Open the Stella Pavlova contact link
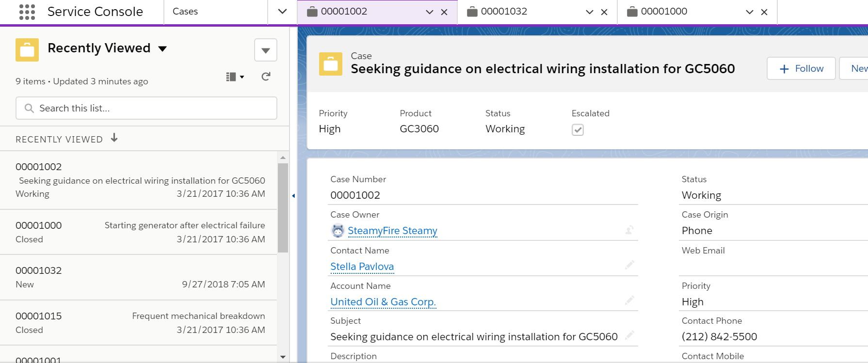868x363 pixels. (x=362, y=267)
